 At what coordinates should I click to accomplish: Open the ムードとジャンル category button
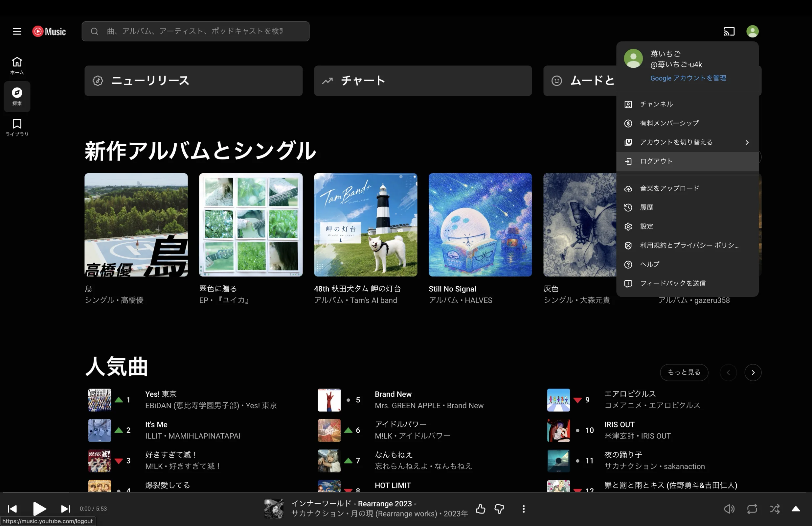(x=580, y=81)
